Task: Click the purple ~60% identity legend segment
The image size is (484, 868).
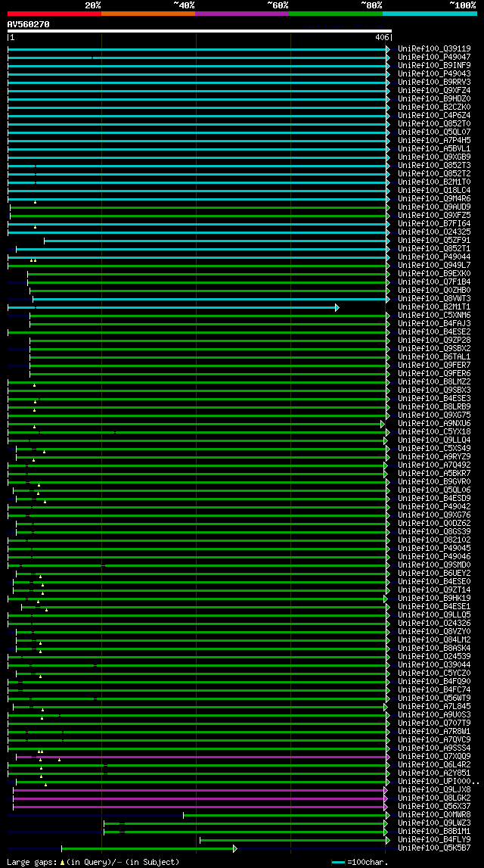Action: click(x=242, y=14)
